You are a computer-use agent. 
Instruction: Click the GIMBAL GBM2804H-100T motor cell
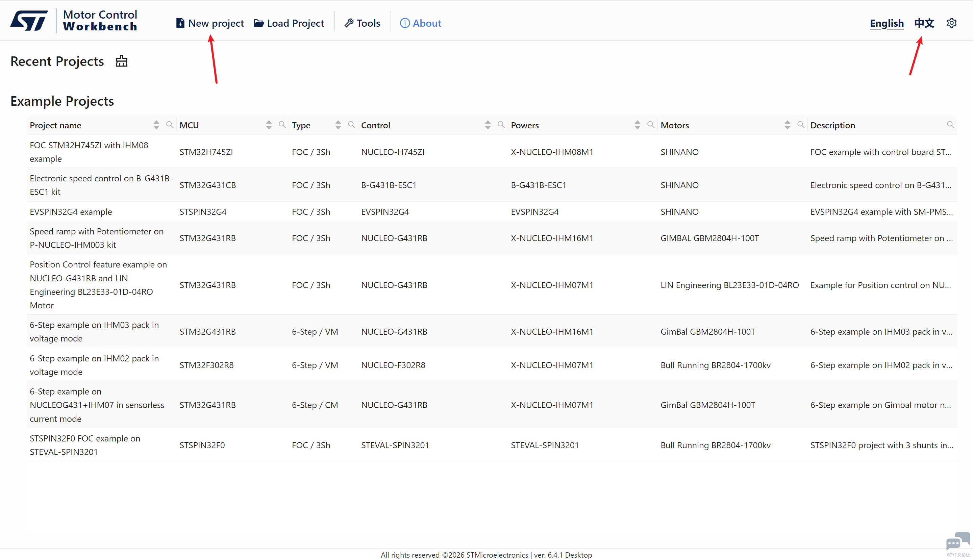(710, 238)
